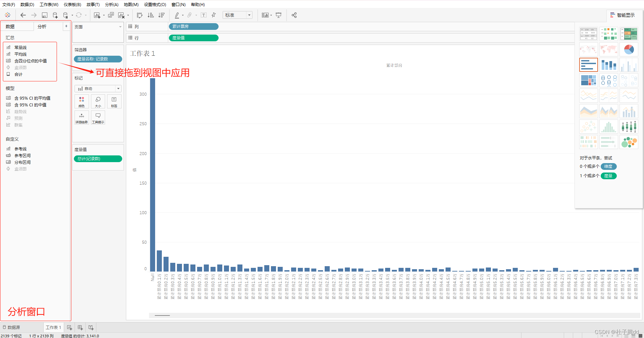Viewport: 644px width, 338px height.
Task: Expand highlight pen dropdown arrow
Action: [x=183, y=15]
